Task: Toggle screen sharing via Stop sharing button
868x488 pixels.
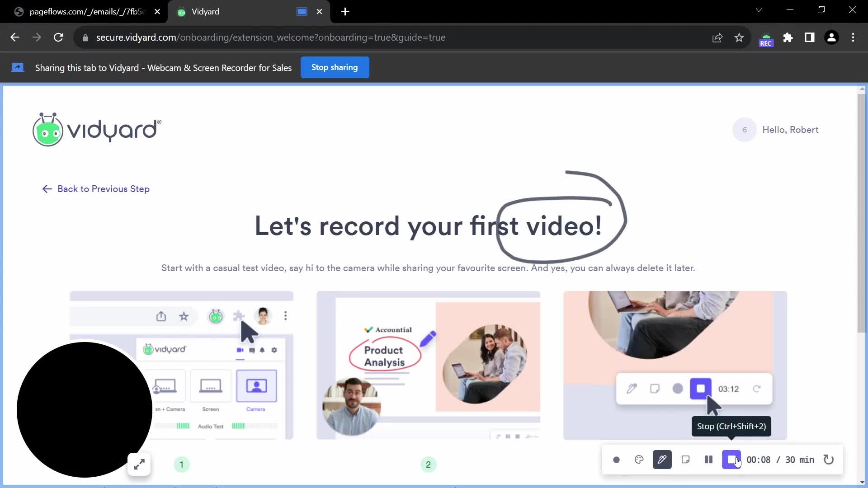Action: tap(335, 67)
